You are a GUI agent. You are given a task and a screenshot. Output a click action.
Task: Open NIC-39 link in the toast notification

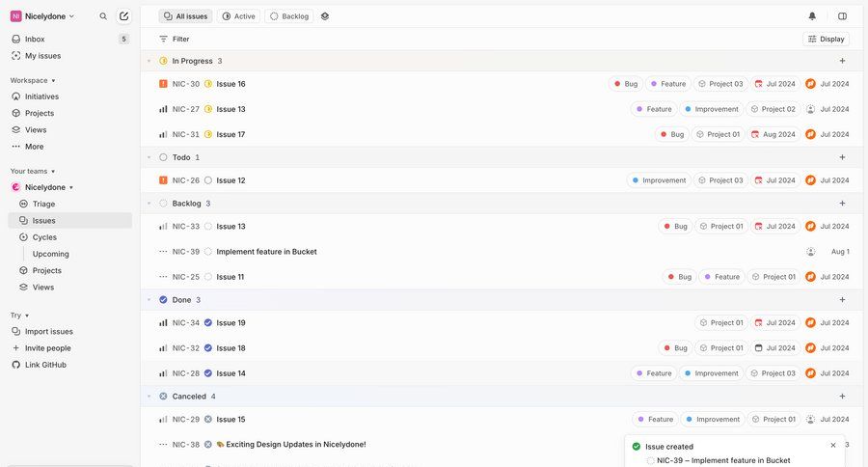[x=723, y=460]
